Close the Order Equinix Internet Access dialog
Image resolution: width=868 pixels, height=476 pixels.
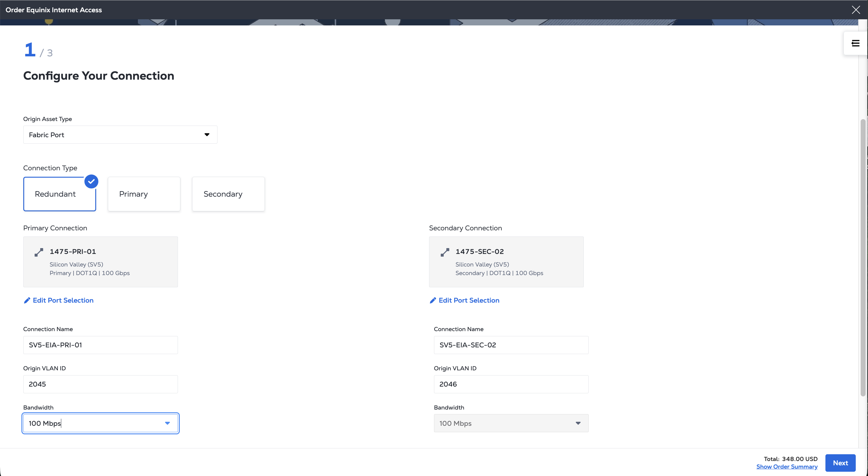tap(855, 10)
